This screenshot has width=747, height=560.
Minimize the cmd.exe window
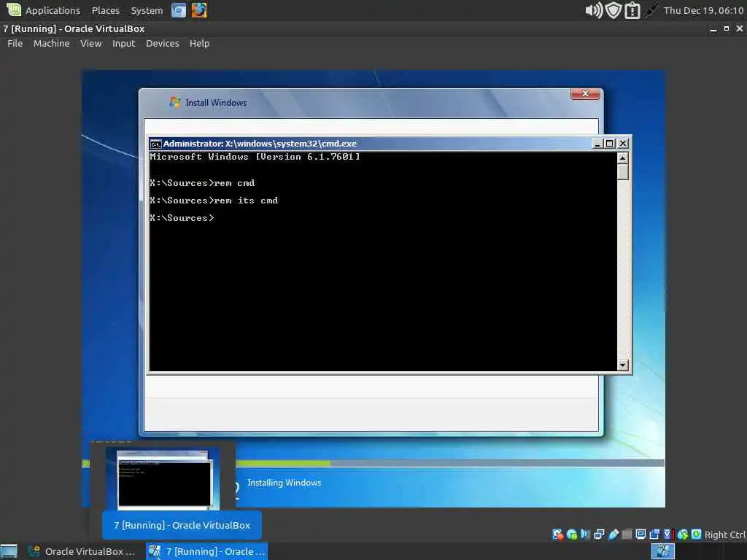(597, 144)
